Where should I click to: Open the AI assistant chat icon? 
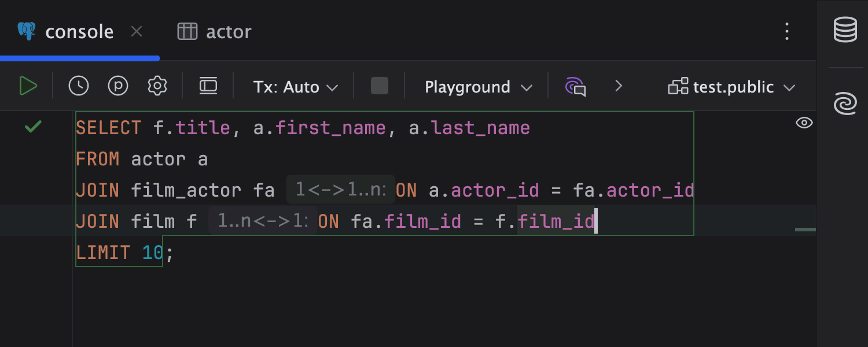coord(575,87)
